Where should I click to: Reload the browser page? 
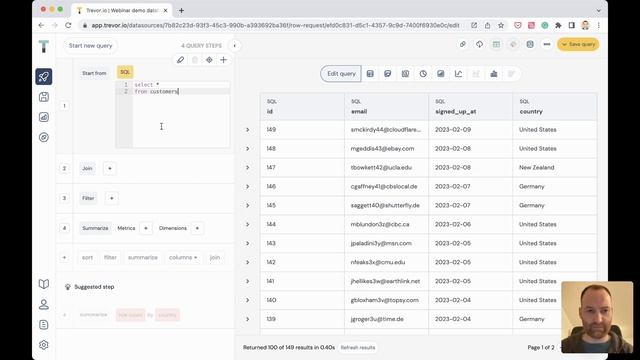pyautogui.click(x=68, y=25)
